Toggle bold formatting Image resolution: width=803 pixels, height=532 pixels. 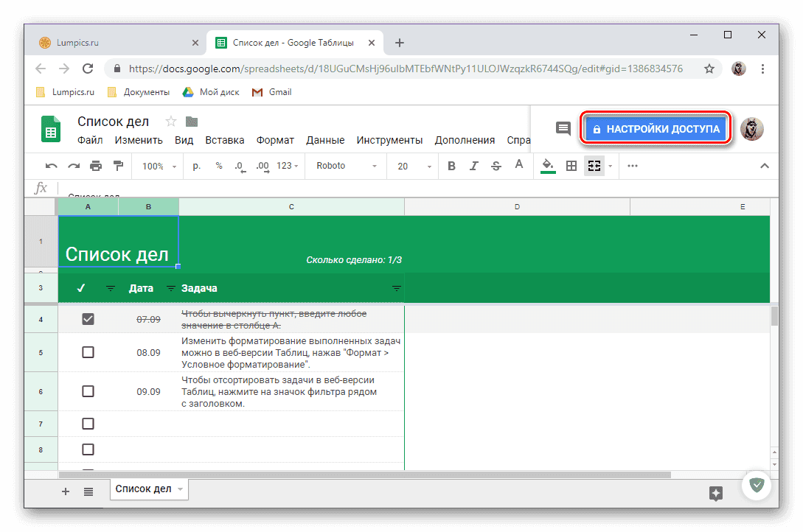tap(451, 166)
